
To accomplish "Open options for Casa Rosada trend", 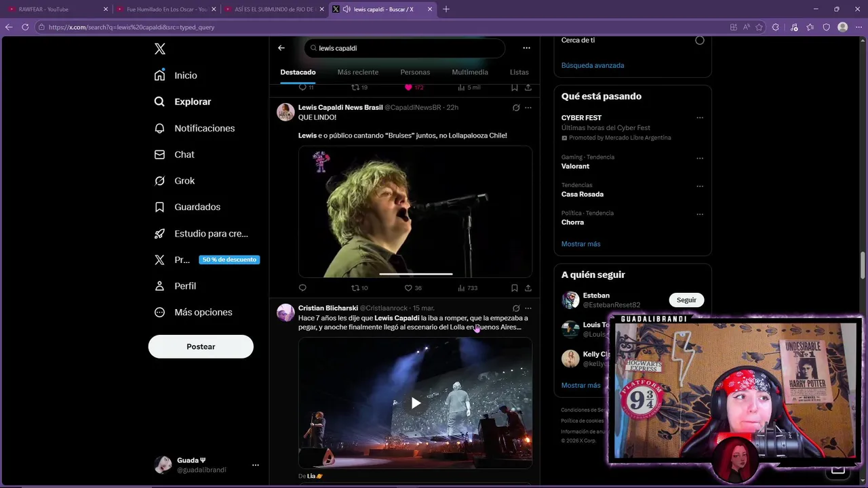I will click(700, 186).
